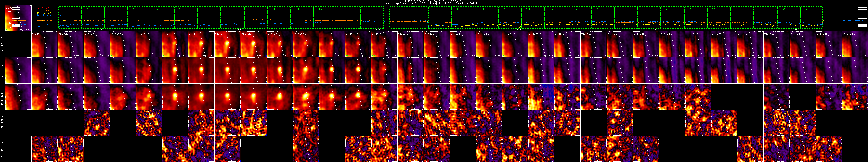Click the 25-100 keV (-24) legend entry
Viewport: 868px width, 162px height.
click(x=48, y=13)
